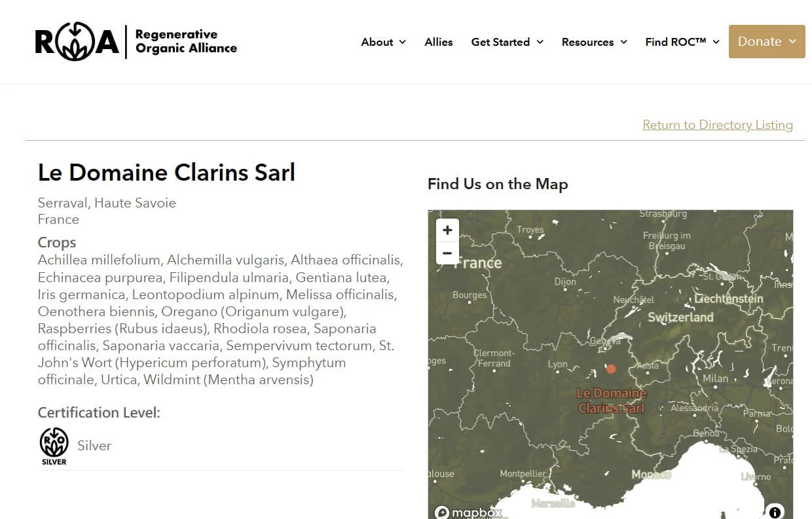Zoom in on the map

(447, 230)
